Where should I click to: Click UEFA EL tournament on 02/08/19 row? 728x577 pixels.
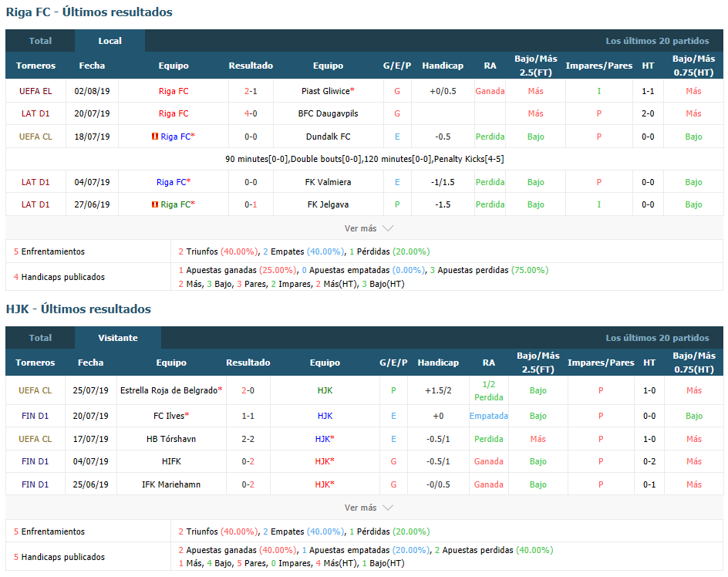35,91
